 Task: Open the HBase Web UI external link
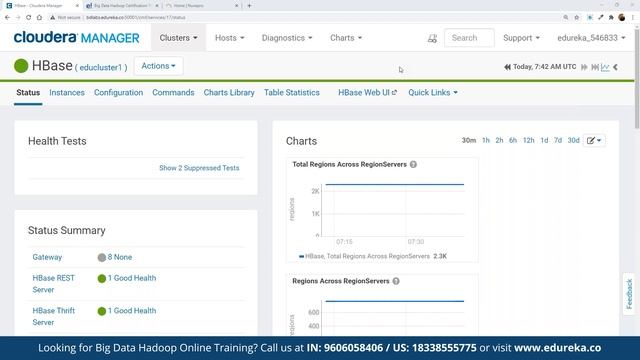click(x=367, y=93)
